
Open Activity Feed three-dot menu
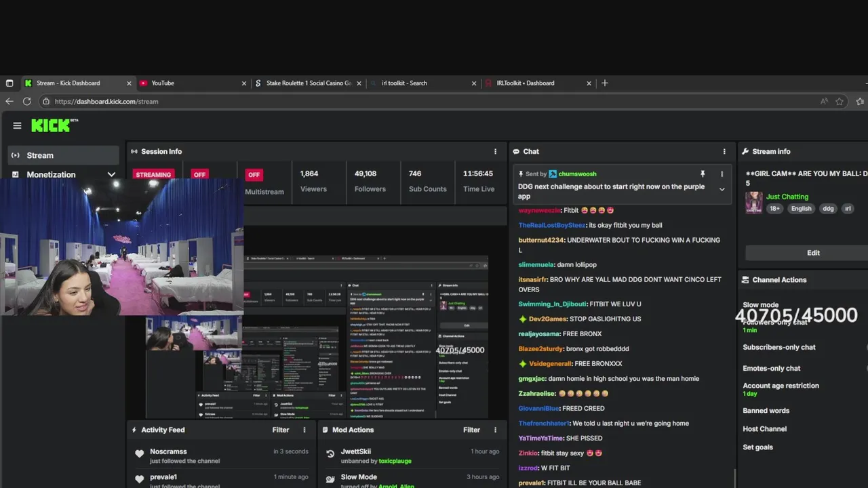pyautogui.click(x=304, y=430)
